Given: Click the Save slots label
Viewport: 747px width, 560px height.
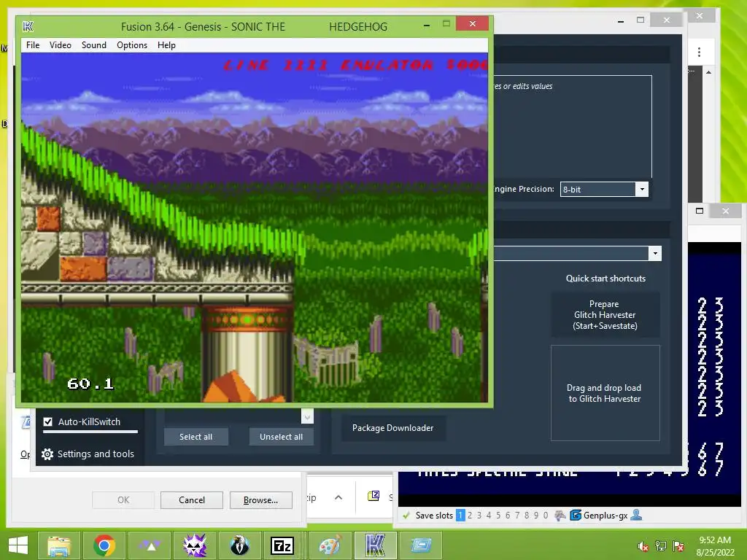Looking at the screenshot, I should 434,516.
